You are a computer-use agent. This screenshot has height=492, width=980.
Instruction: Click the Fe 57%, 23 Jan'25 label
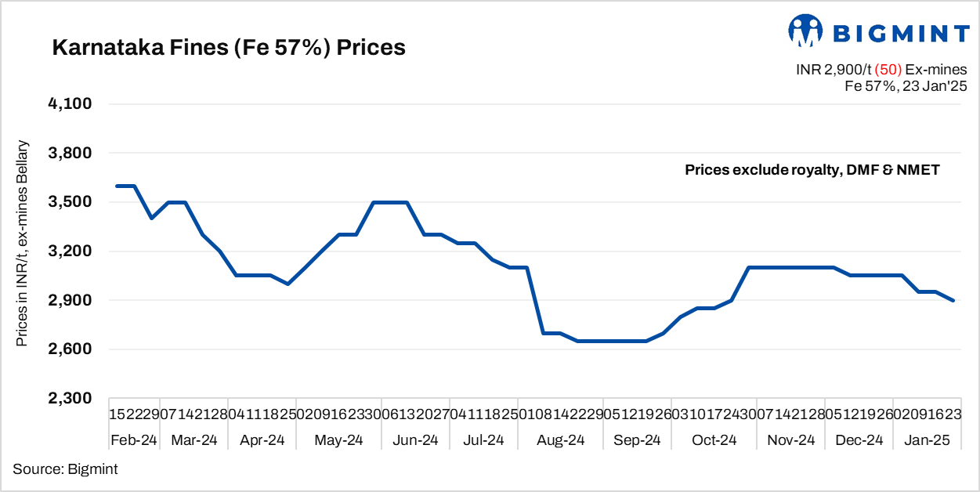click(x=906, y=85)
